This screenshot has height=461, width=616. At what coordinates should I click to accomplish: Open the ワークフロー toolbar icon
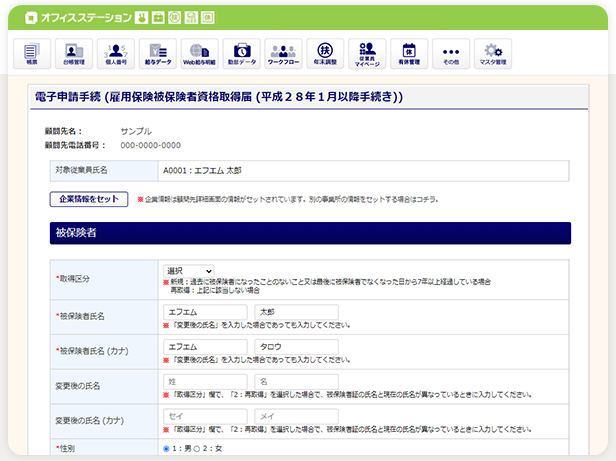[283, 54]
